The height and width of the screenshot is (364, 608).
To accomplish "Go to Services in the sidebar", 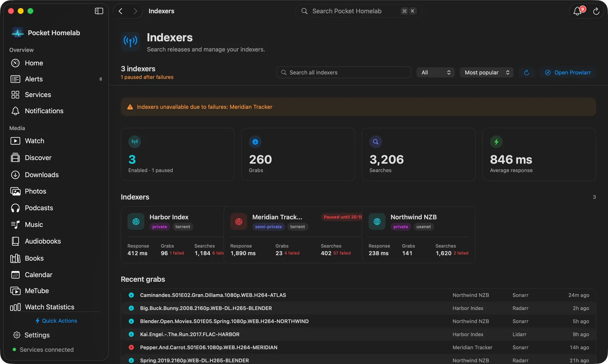I will [x=55, y=95].
